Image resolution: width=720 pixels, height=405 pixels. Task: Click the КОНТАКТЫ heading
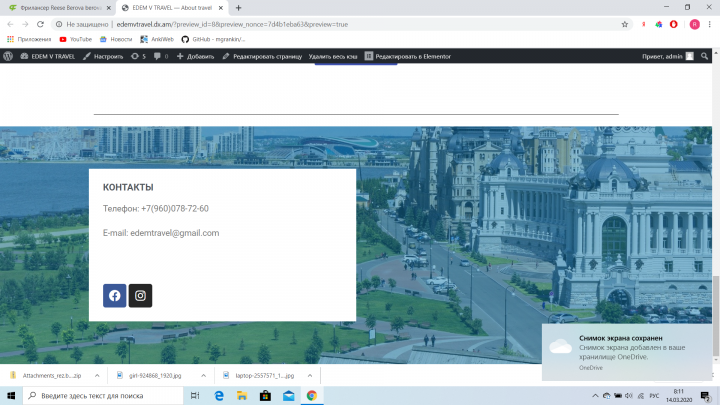tap(128, 187)
